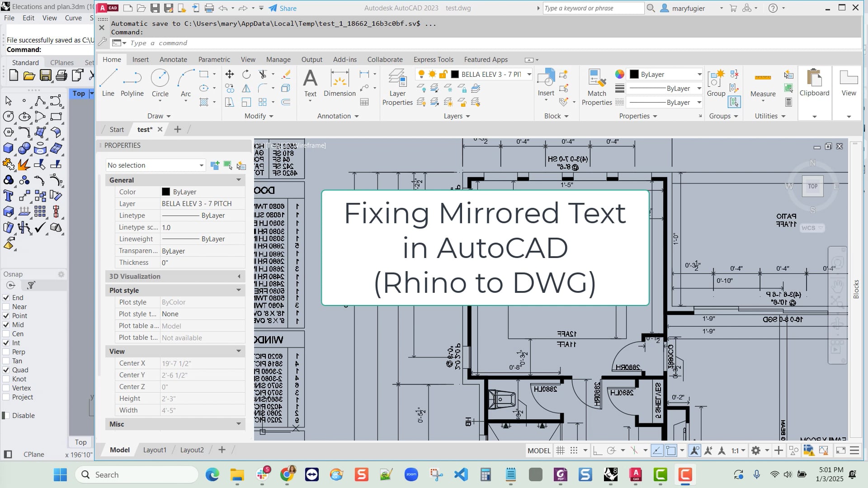Toggle the grid display in status bar

point(560,450)
